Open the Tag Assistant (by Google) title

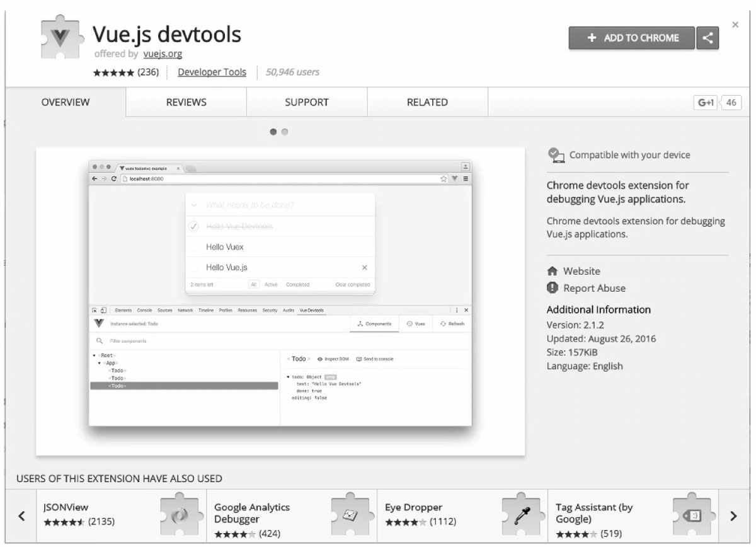pos(594,513)
